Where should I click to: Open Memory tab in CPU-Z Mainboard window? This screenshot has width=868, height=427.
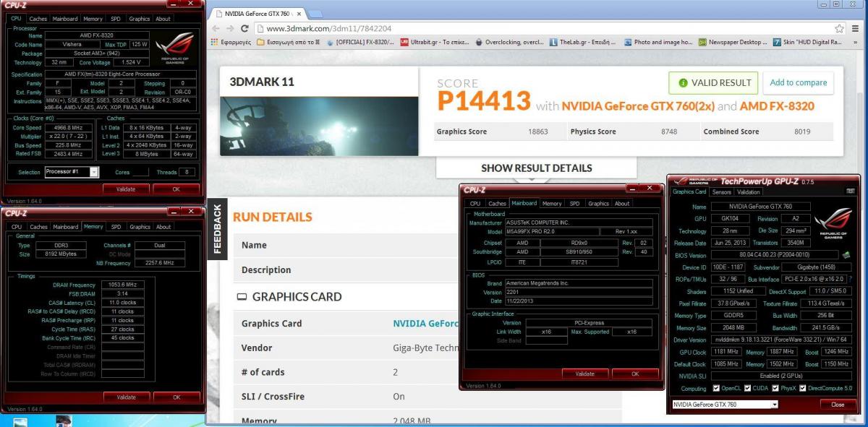click(x=552, y=204)
